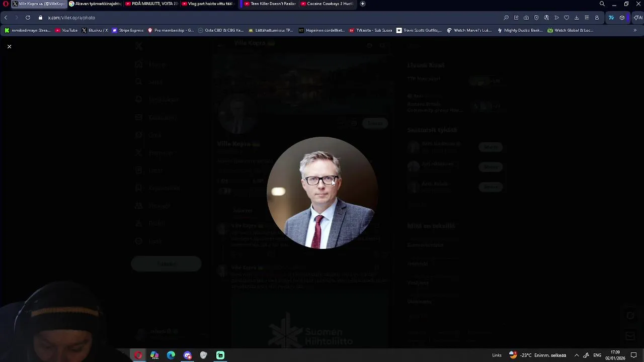Open the Pro membership bookmark

pyautogui.click(x=171, y=30)
